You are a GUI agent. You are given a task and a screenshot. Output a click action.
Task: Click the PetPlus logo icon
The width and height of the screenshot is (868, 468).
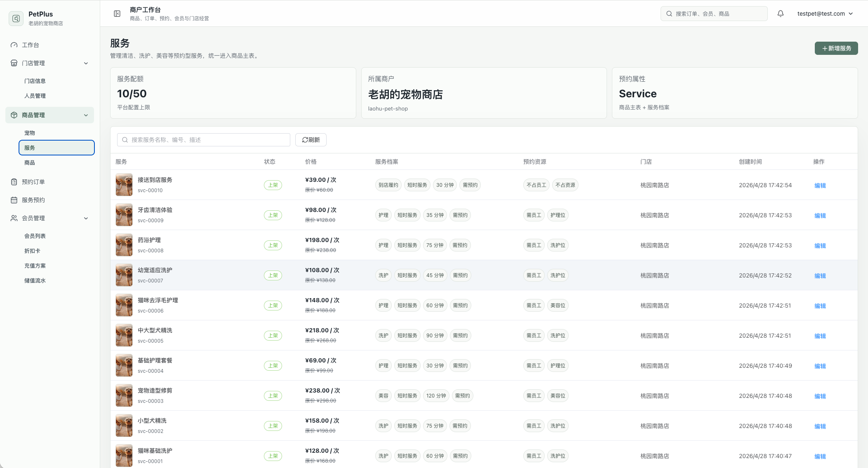[16, 18]
